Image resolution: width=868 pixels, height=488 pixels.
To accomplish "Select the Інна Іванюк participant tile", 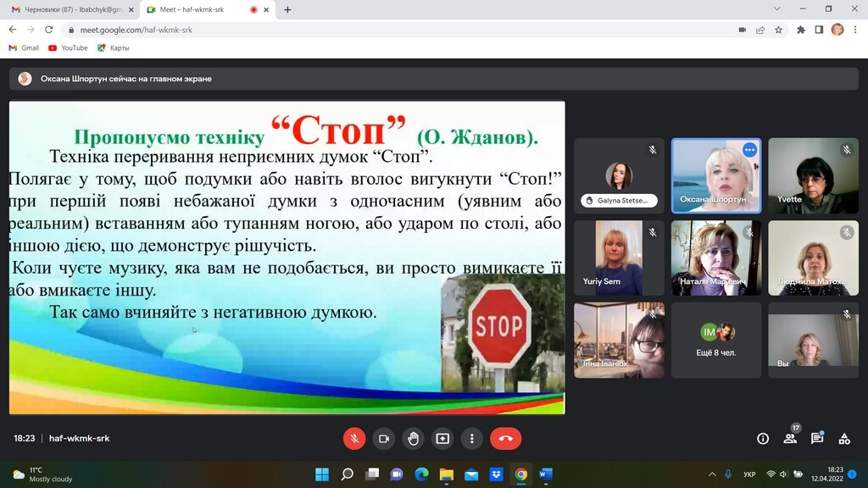I will click(619, 341).
